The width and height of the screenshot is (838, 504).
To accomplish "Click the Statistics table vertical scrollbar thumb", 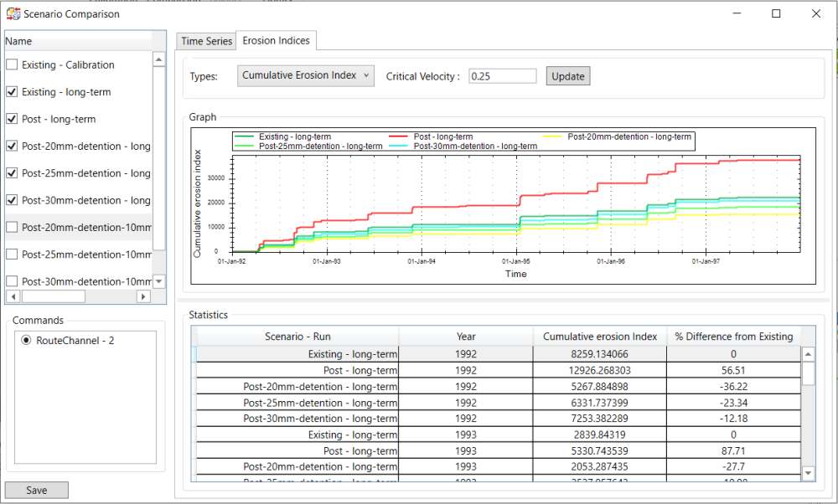I will (x=808, y=373).
